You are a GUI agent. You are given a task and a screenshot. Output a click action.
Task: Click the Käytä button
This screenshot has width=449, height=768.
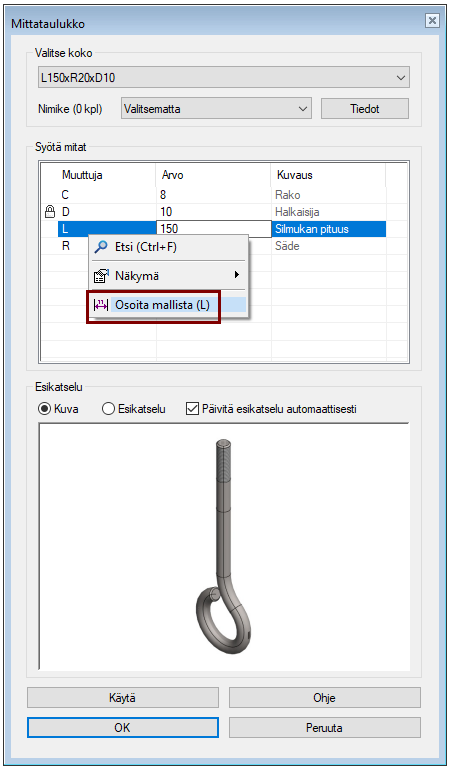[123, 698]
